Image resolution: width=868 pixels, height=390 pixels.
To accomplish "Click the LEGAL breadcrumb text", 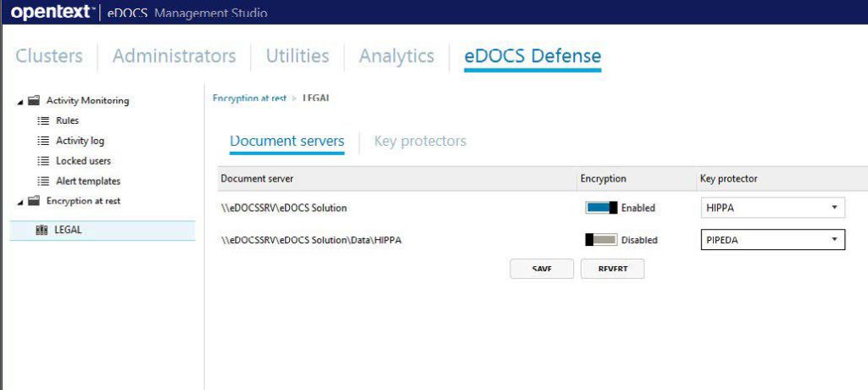I will [316, 98].
